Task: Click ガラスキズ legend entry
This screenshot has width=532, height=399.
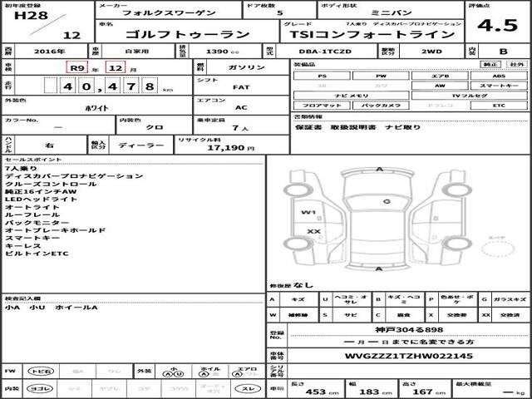Action: click(510, 299)
